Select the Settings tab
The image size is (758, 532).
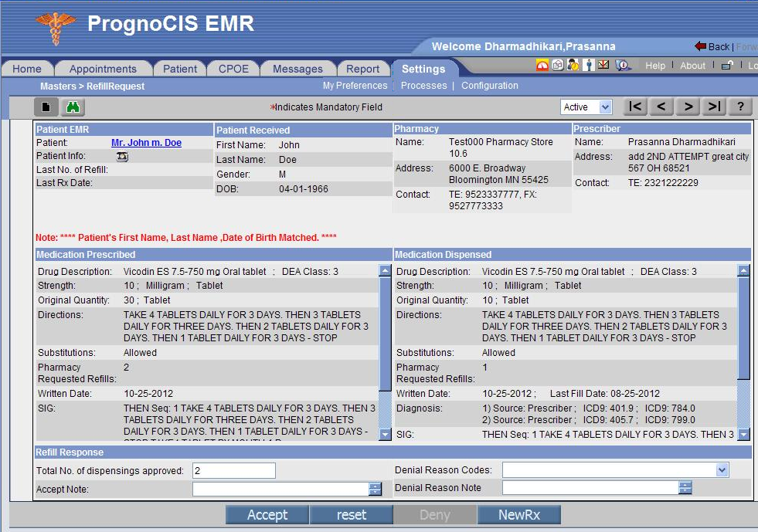[423, 69]
